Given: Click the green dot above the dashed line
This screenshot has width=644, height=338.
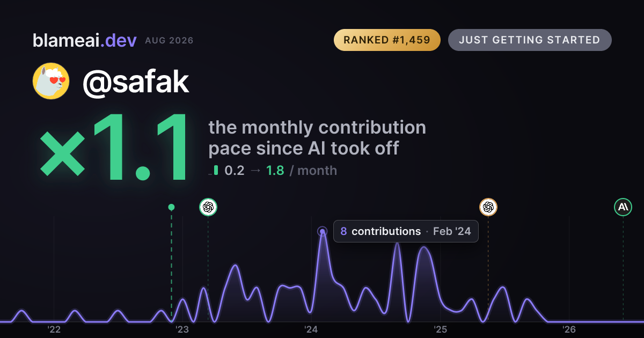Looking at the screenshot, I should tap(171, 207).
